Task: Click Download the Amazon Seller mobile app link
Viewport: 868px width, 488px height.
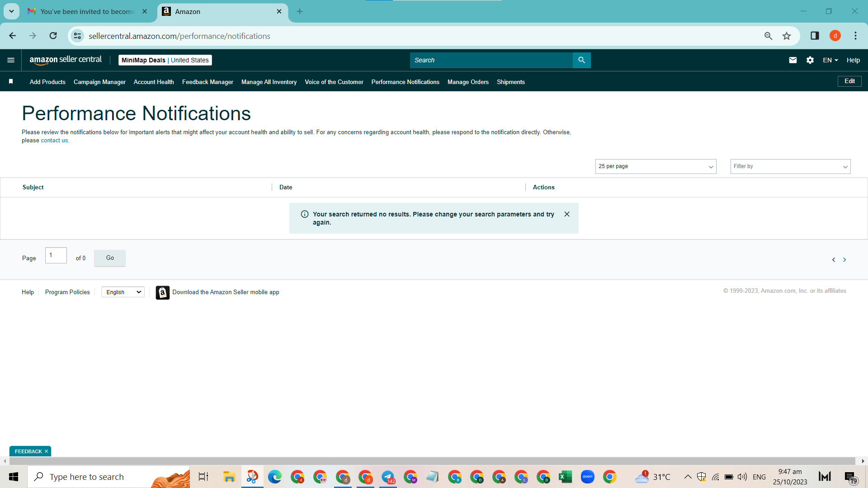Action: pyautogui.click(x=226, y=292)
